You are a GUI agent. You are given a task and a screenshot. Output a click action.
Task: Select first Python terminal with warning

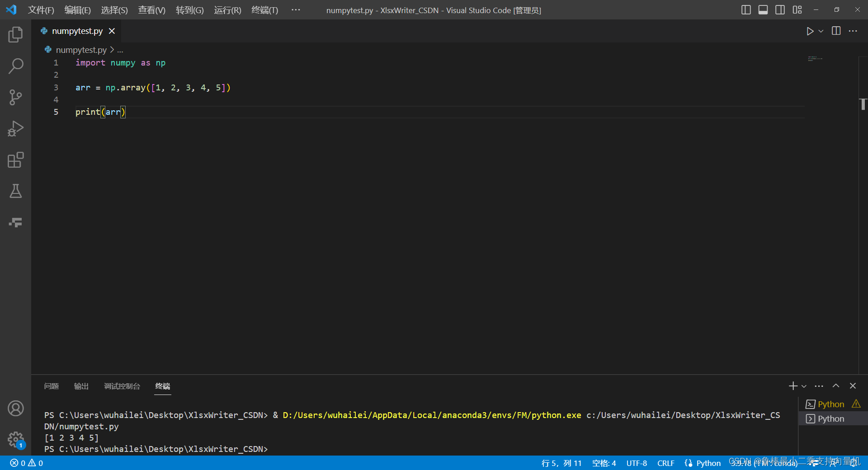point(833,404)
